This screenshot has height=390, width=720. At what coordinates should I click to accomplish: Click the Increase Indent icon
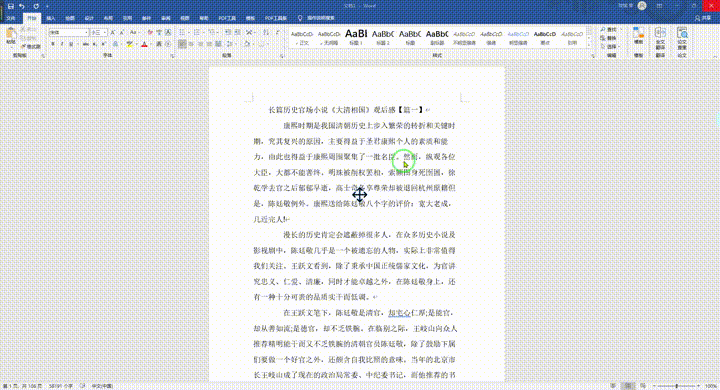(x=237, y=33)
